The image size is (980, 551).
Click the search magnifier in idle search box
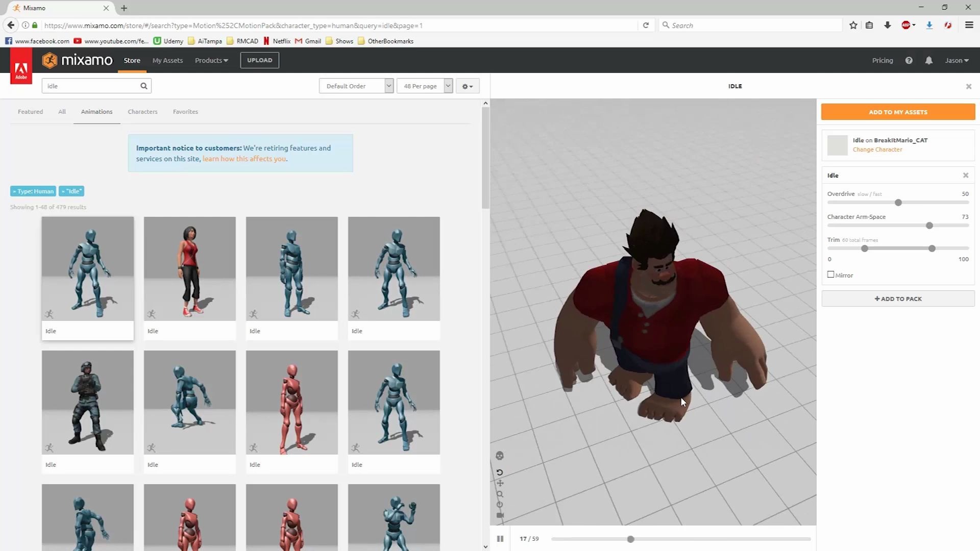(x=144, y=86)
